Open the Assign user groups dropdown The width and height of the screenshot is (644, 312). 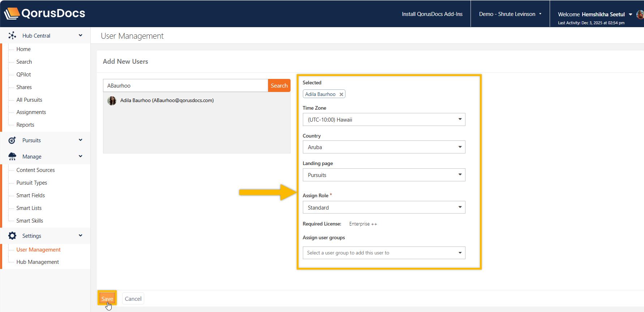(x=383, y=253)
